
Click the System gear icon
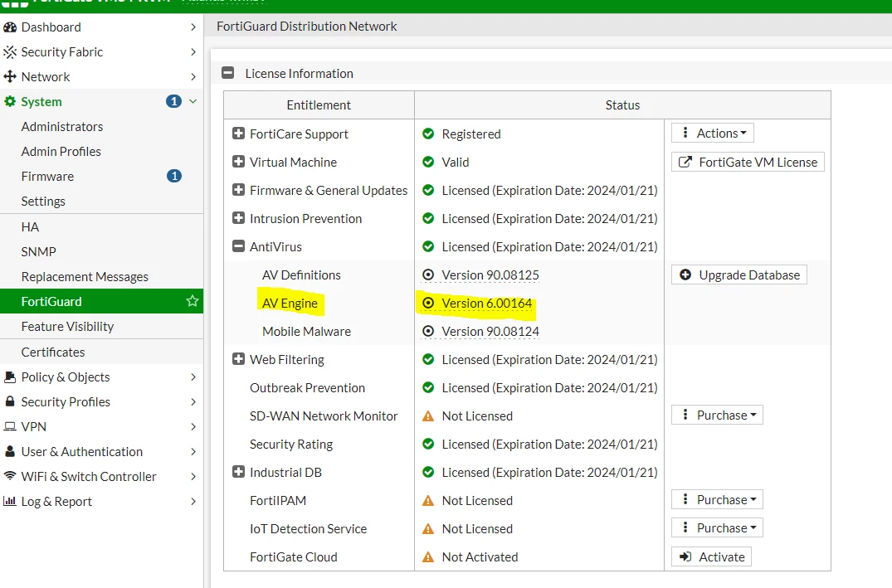tap(10, 102)
